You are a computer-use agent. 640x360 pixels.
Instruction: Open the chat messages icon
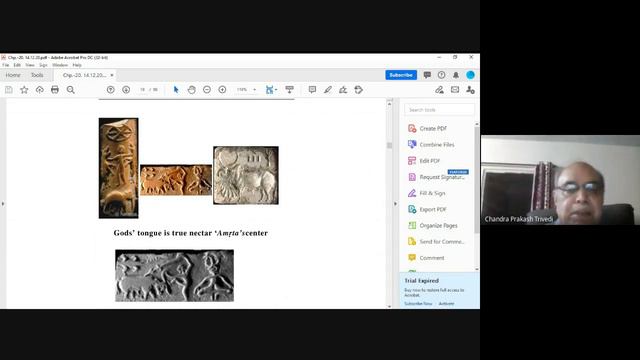pyautogui.click(x=427, y=75)
